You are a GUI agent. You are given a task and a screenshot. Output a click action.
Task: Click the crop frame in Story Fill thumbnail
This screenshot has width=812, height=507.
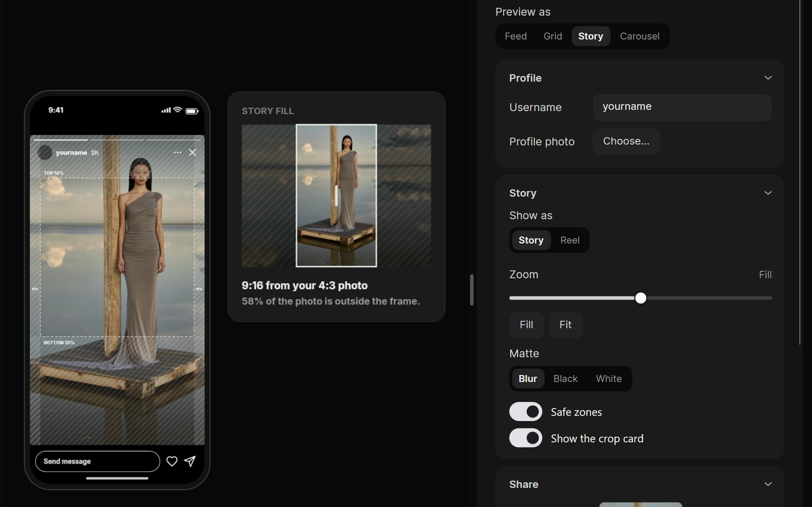(336, 195)
